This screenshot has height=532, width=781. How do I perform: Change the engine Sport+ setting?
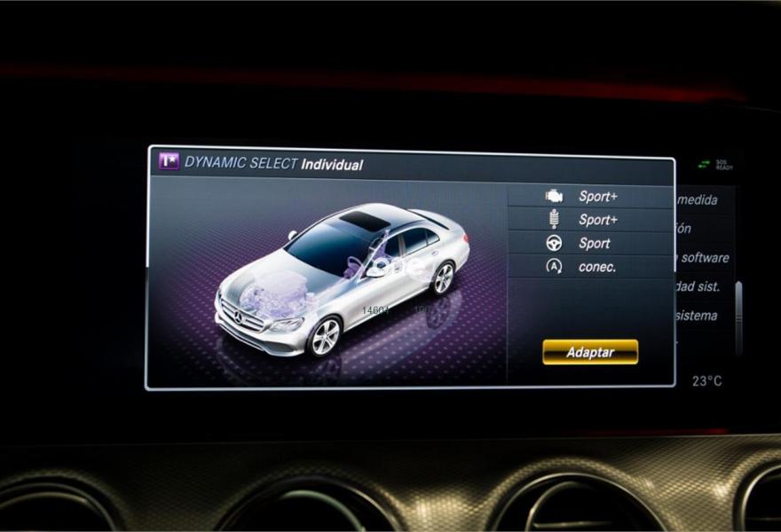coord(598,196)
